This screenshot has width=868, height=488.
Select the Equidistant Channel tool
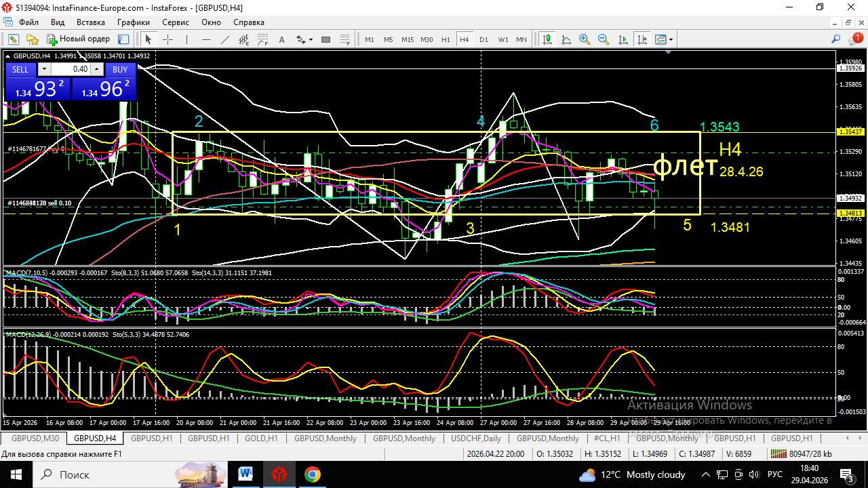[244, 39]
